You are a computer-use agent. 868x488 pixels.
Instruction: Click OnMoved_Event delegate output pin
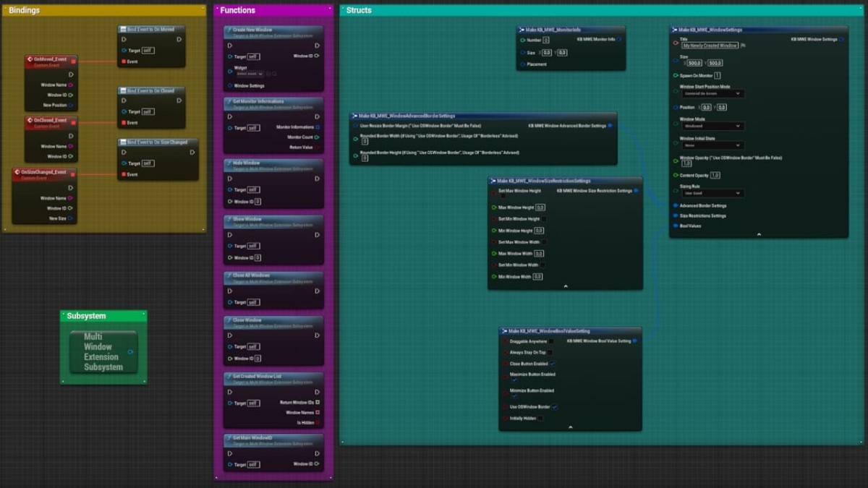click(x=73, y=62)
